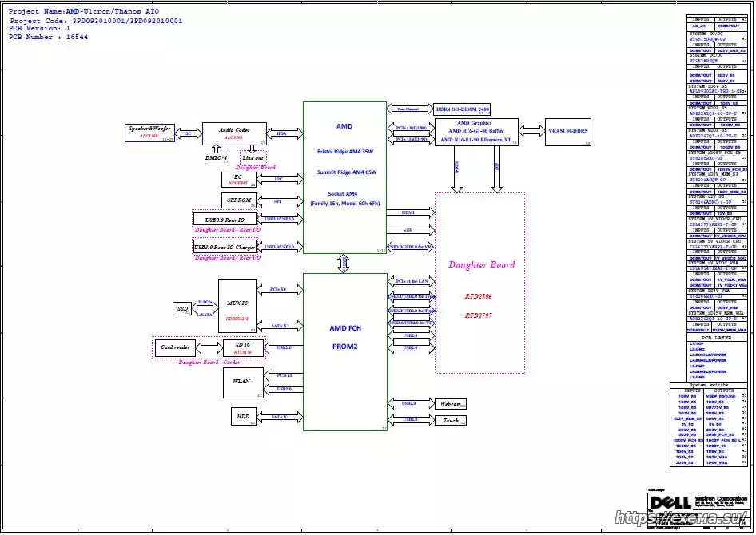Select the SPI ROM block
Image resolution: width=756 pixels, height=535 pixels.
click(x=239, y=200)
